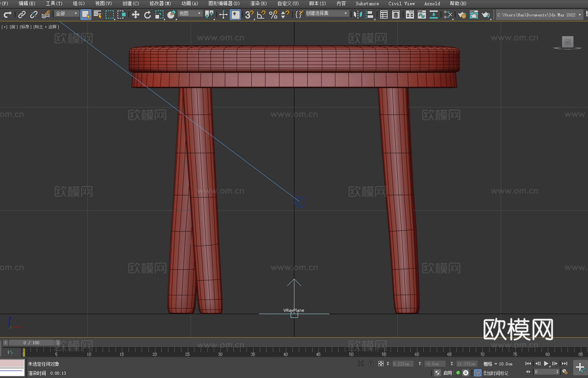The width and height of the screenshot is (588, 378).
Task: Click time slider next frame arrow
Action: 58,343
